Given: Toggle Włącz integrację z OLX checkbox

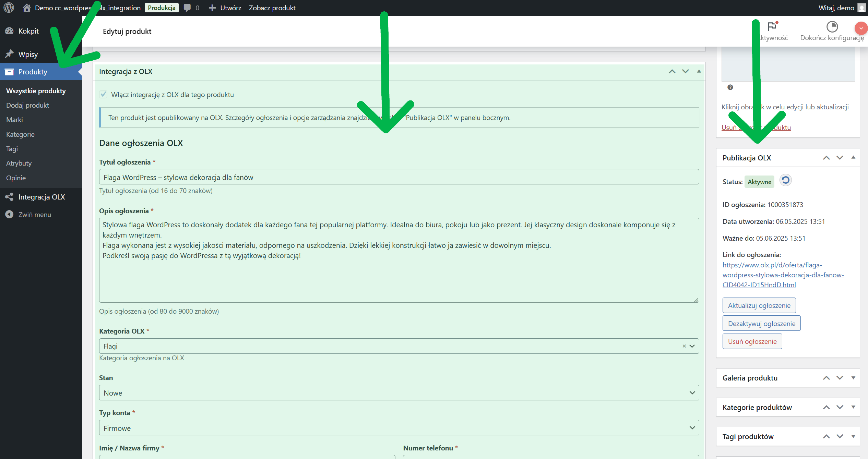Looking at the screenshot, I should [103, 94].
